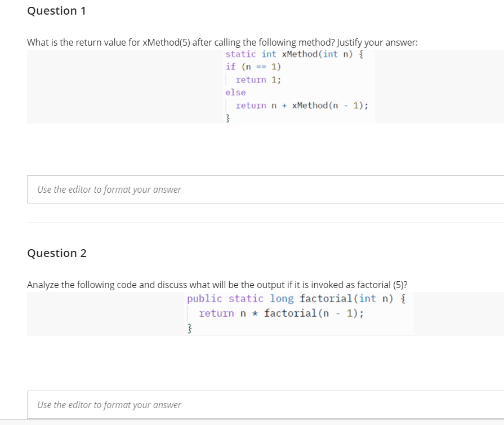Click the 'else' keyword in xMethod
Screen dimensions: 504x425
tap(235, 92)
